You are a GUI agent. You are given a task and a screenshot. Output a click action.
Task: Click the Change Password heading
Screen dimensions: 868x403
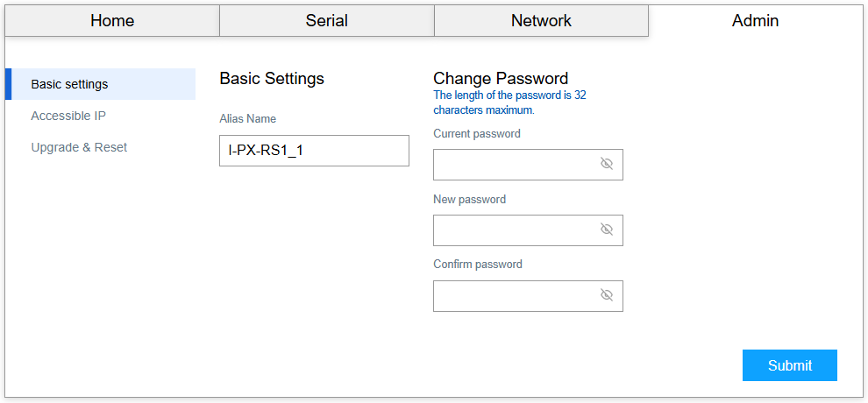point(501,78)
